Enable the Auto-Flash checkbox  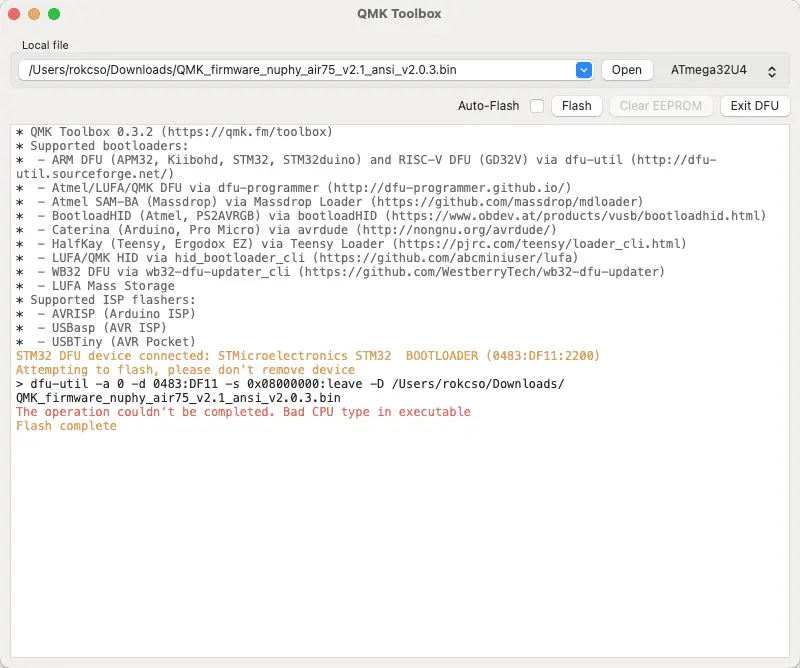[537, 106]
